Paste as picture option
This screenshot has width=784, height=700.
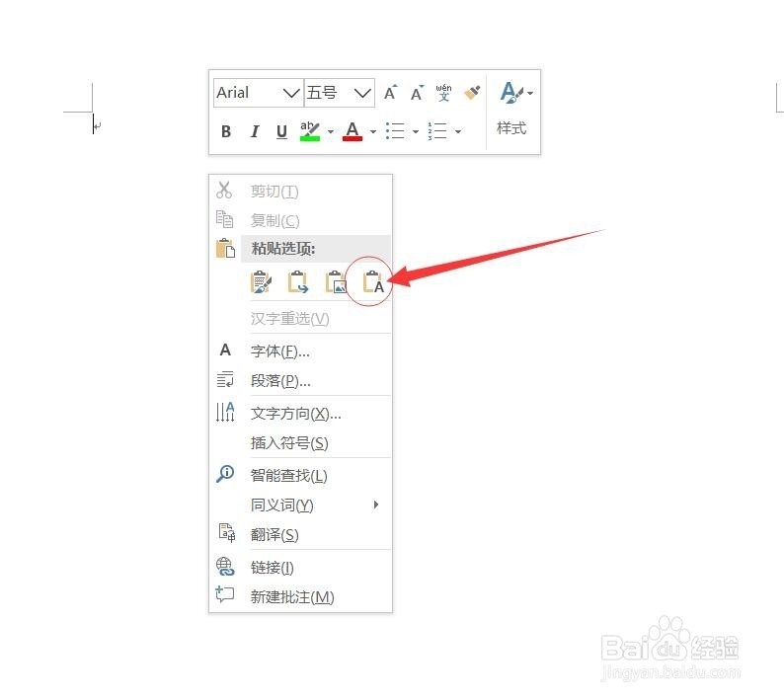coord(336,282)
